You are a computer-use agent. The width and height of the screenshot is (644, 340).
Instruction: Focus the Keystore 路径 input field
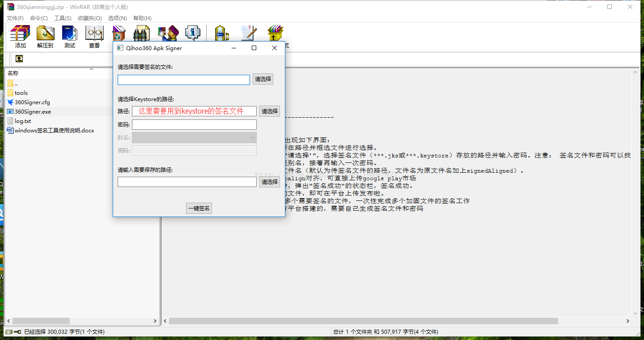[194, 111]
